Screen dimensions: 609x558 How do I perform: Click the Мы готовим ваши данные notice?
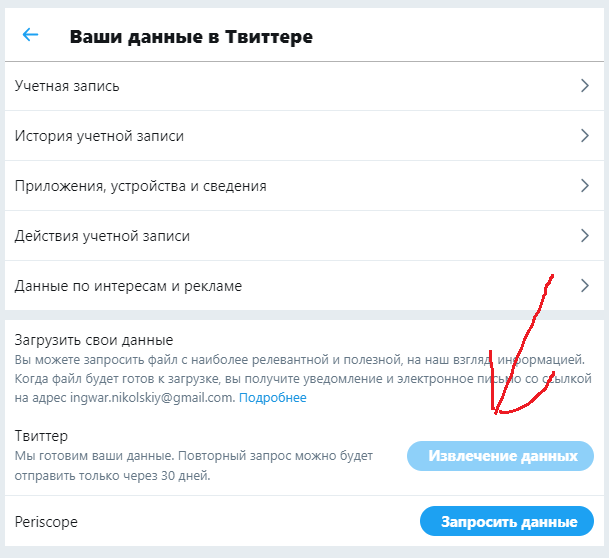pos(194,465)
